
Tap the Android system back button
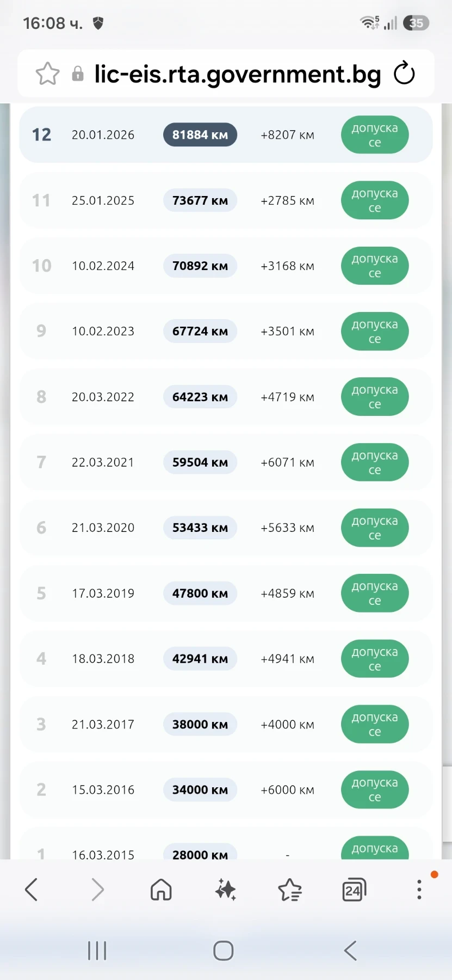351,951
